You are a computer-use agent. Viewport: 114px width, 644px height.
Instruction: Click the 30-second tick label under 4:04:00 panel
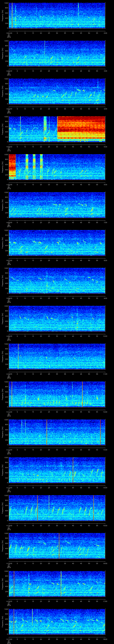point(57,147)
